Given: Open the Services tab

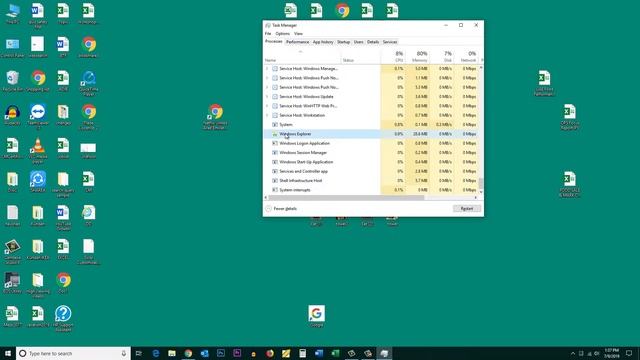Looking at the screenshot, I should click(390, 42).
